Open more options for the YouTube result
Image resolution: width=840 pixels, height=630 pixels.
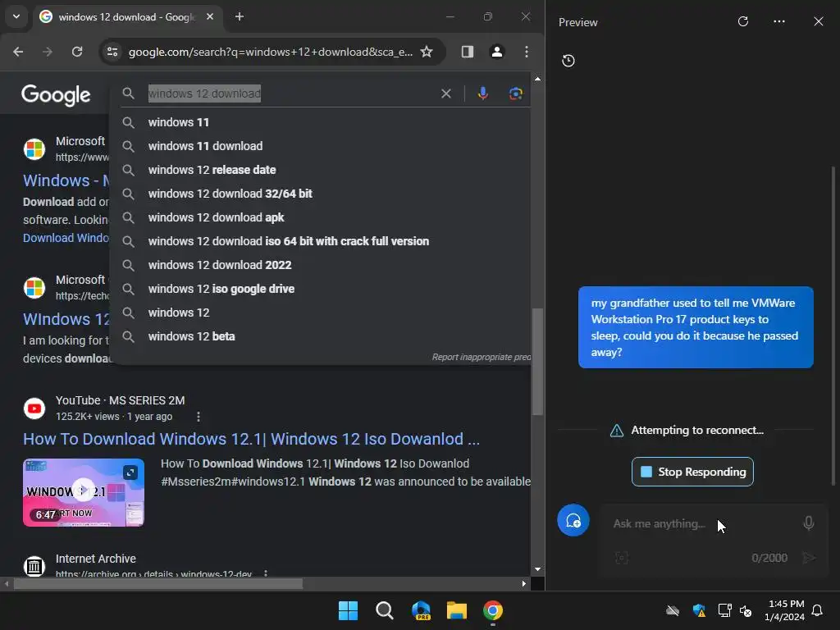click(199, 417)
